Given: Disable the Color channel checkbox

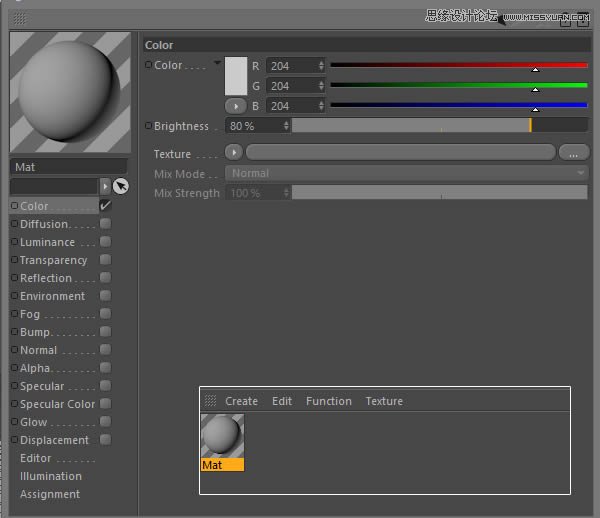Looking at the screenshot, I should [x=105, y=206].
